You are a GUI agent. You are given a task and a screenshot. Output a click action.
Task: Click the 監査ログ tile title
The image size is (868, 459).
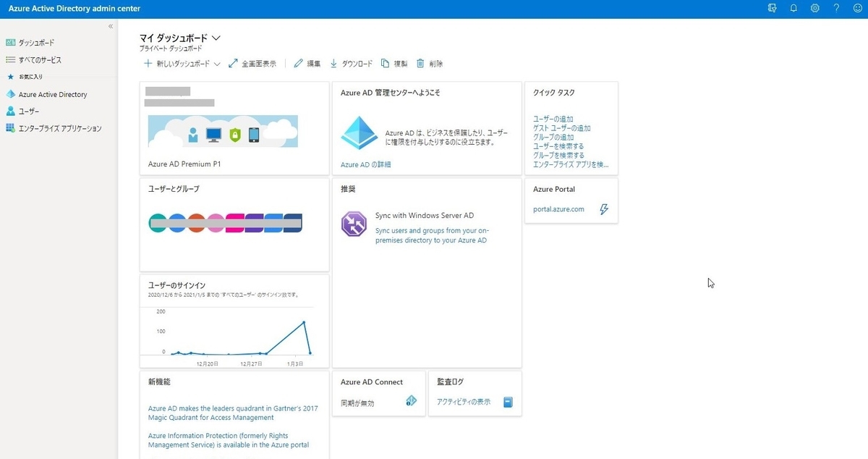(x=448, y=382)
